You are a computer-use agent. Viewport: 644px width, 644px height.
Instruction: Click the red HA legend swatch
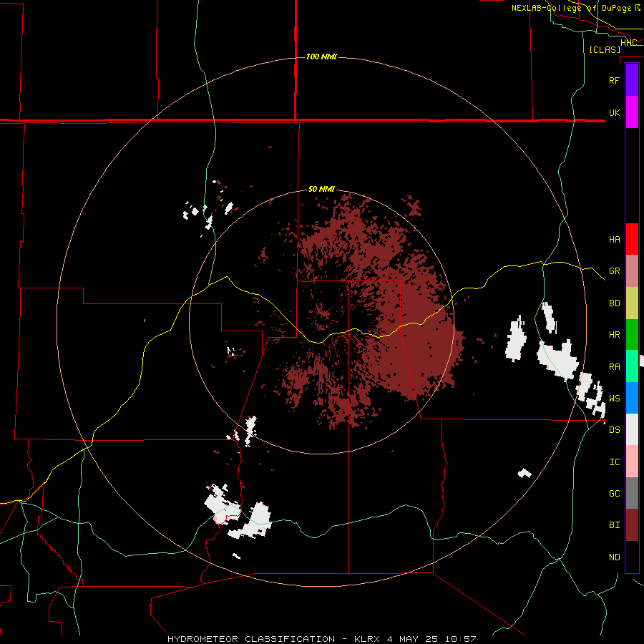click(x=632, y=239)
